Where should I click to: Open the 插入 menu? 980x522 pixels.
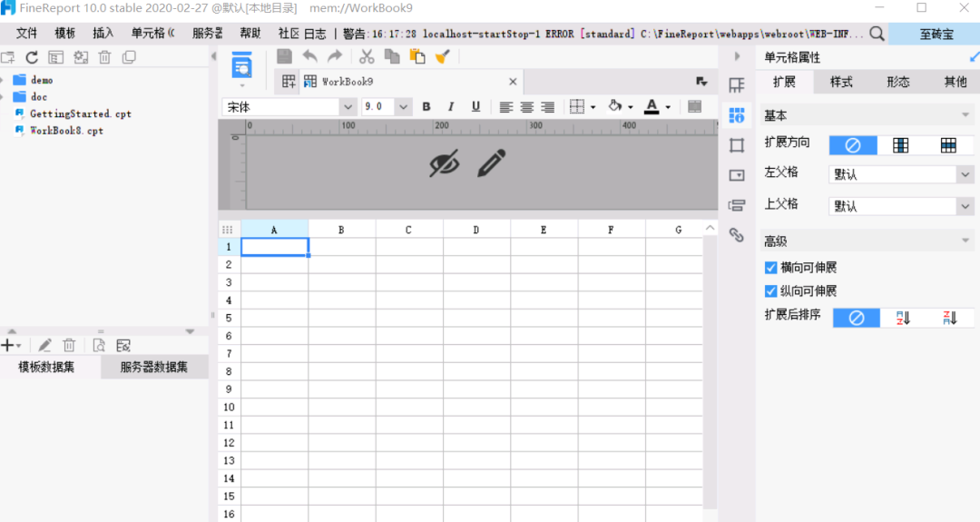(103, 34)
